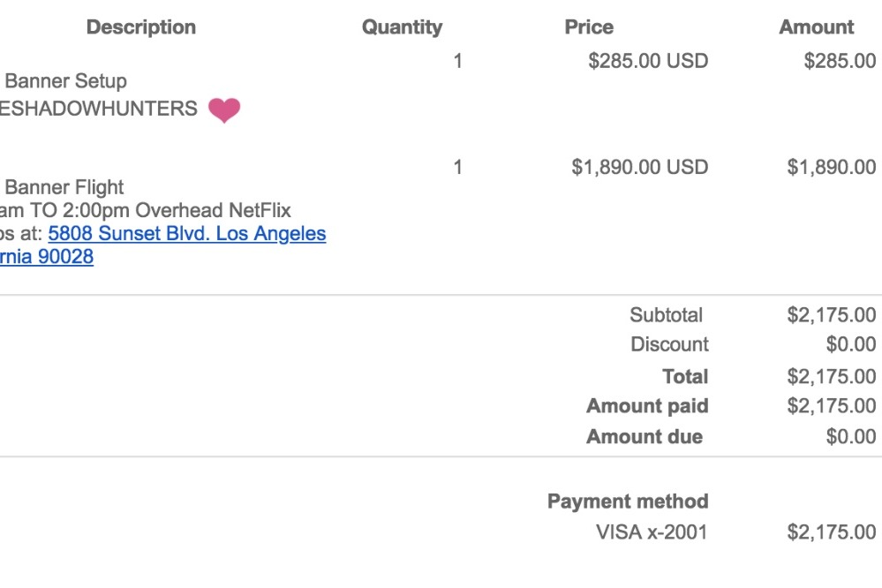Click the Discount $0.00 value
Screen dimensions: 882x588
point(850,343)
